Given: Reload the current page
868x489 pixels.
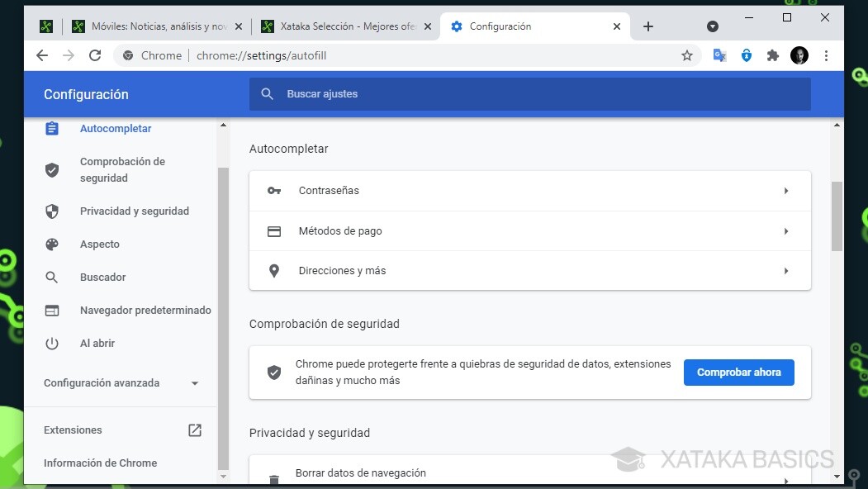Looking at the screenshot, I should click(95, 55).
